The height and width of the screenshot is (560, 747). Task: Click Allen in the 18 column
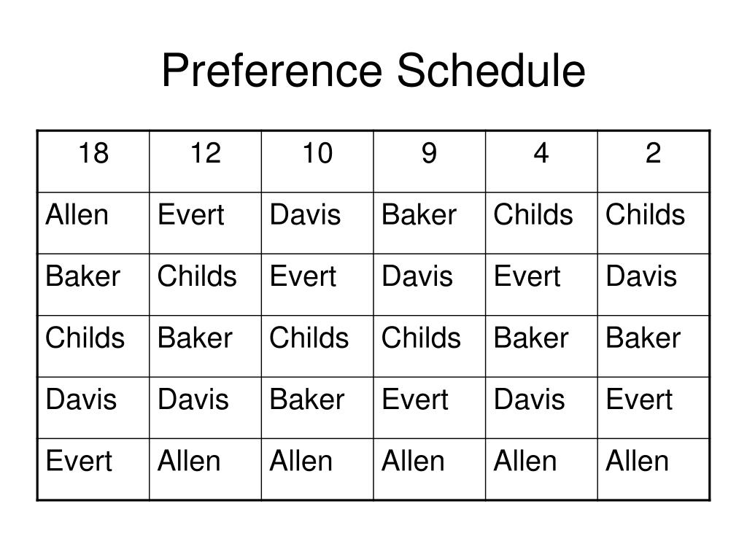pos(77,214)
